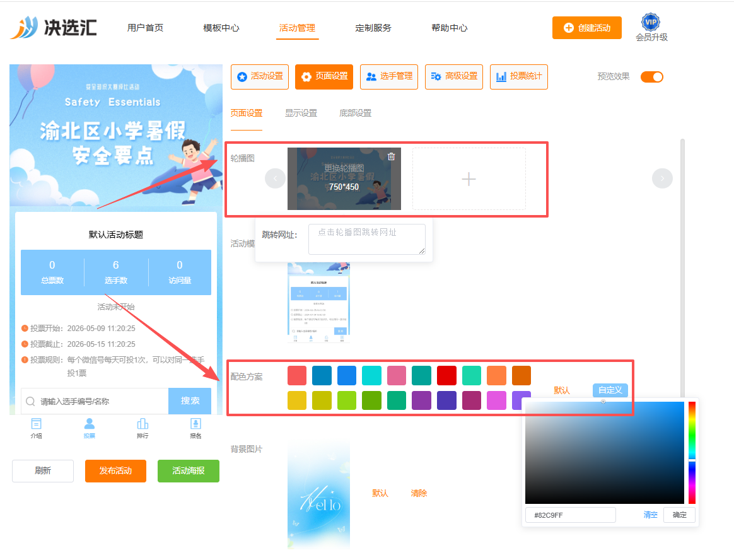Click the 自定义 color button
This screenshot has width=734, height=560.
click(610, 390)
